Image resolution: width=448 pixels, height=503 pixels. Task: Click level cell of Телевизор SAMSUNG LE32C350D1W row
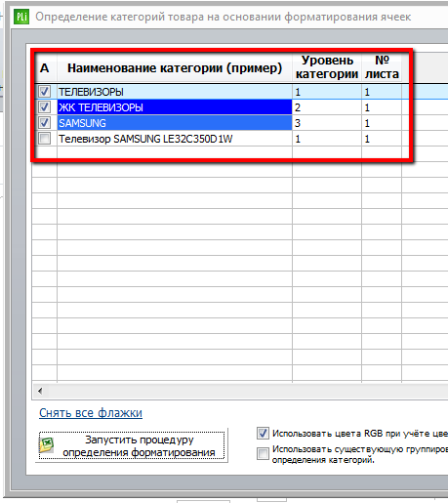coord(327,139)
